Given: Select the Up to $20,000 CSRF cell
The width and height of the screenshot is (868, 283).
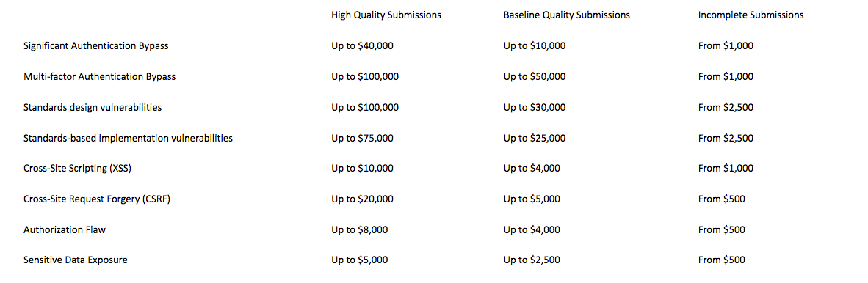Looking at the screenshot, I should (362, 199).
